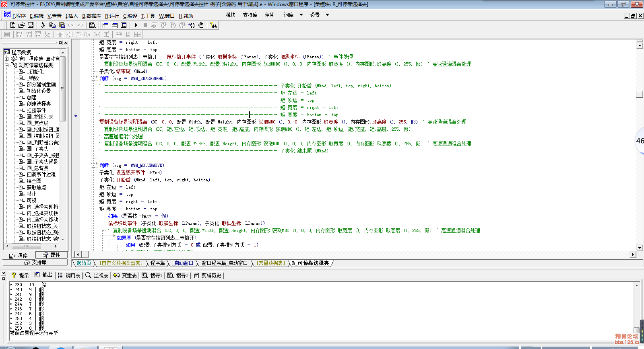Click the 支持库 panel button

35,262
